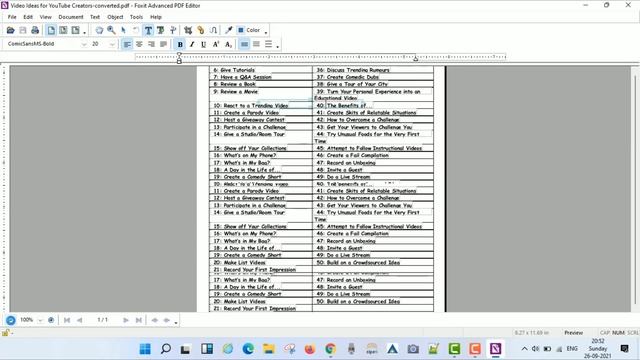The width and height of the screenshot is (640, 360).
Task: Open the Help menu
Action: click(x=156, y=17)
